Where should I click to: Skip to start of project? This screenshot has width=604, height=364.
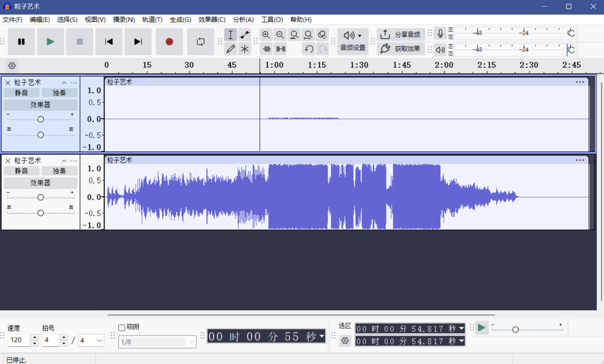tap(109, 42)
